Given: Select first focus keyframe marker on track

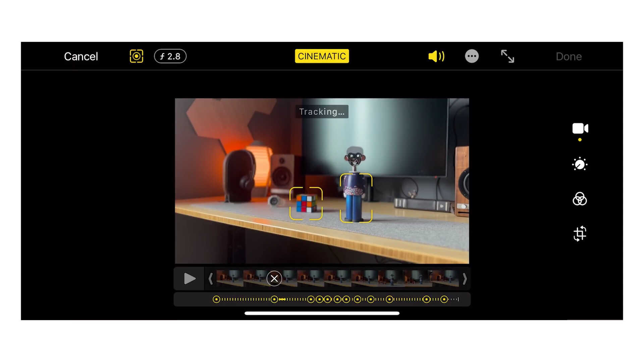Looking at the screenshot, I should click(216, 299).
